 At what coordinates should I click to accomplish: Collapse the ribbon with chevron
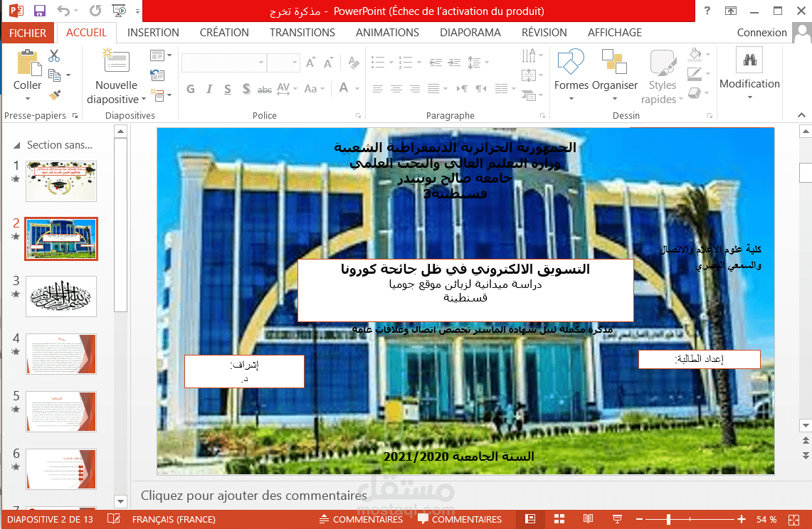801,115
